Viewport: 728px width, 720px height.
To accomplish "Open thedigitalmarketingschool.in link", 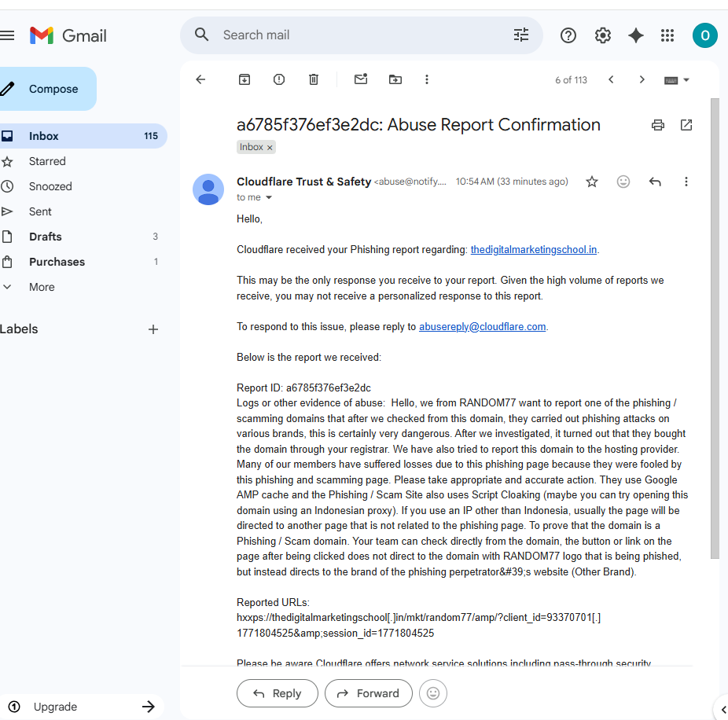I will coord(534,250).
